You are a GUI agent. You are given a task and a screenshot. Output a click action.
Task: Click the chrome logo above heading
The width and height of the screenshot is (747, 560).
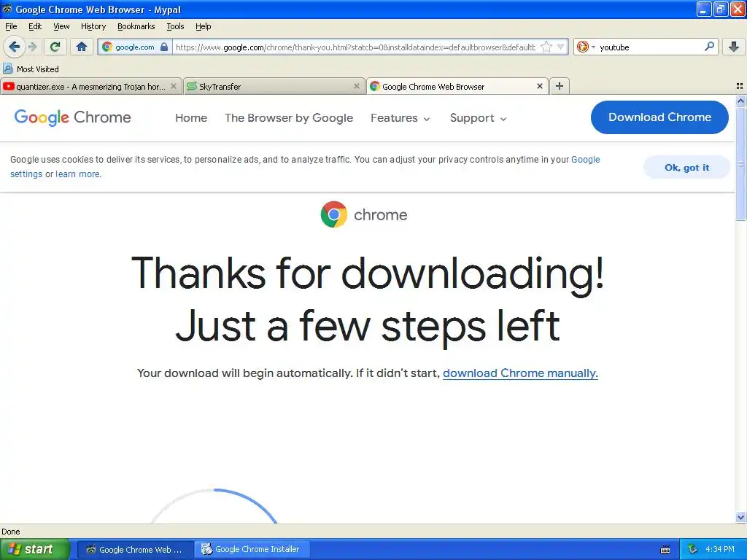[x=364, y=214]
